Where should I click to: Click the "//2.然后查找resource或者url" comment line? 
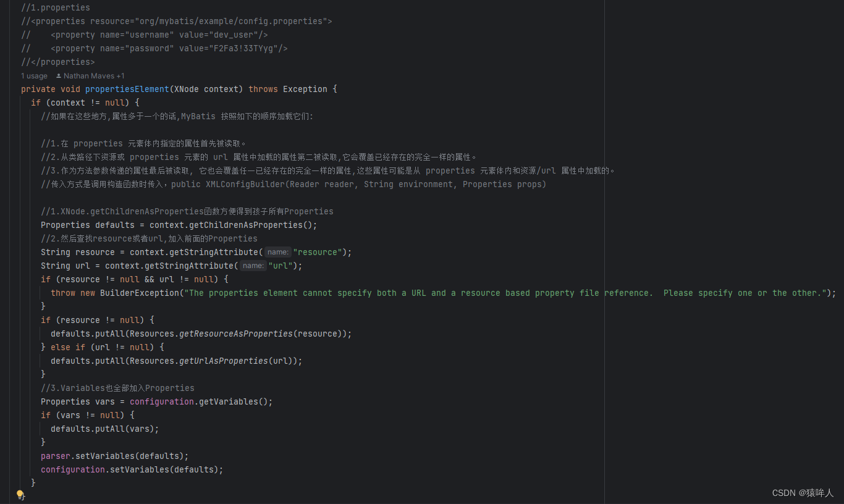149,238
